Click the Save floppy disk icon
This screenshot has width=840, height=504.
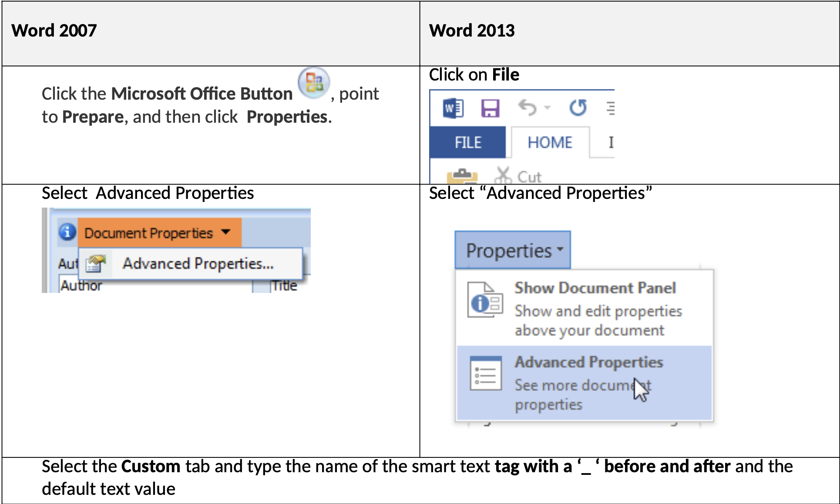pyautogui.click(x=490, y=108)
